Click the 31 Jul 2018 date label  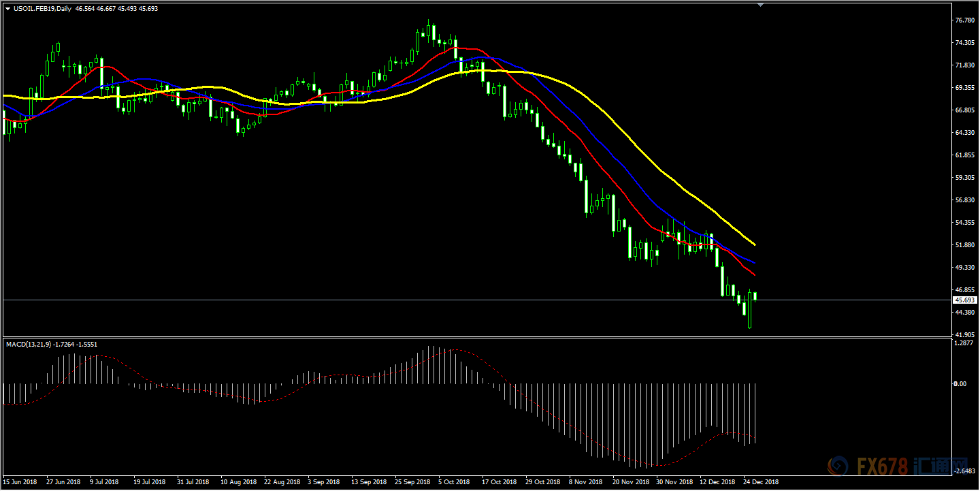pyautogui.click(x=193, y=482)
